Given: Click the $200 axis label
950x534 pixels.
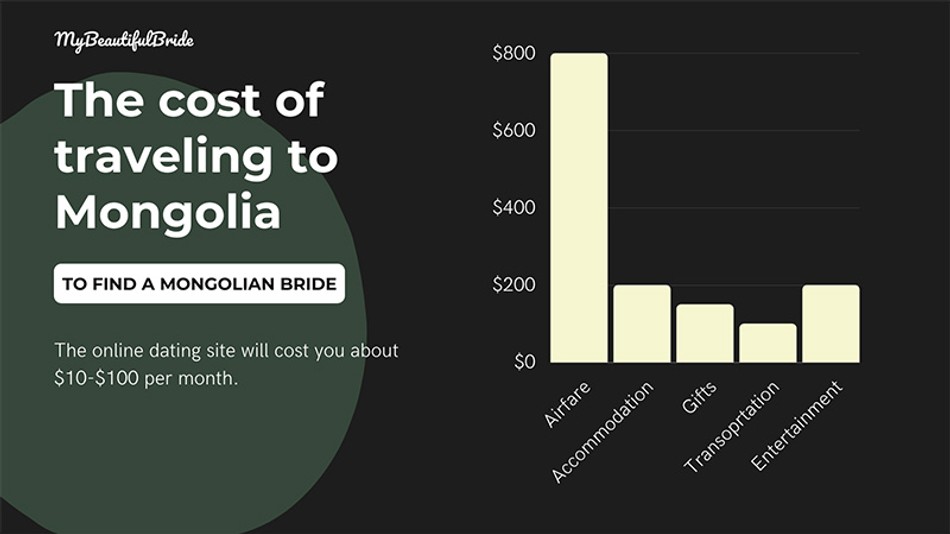Looking at the screenshot, I should click(x=514, y=285).
